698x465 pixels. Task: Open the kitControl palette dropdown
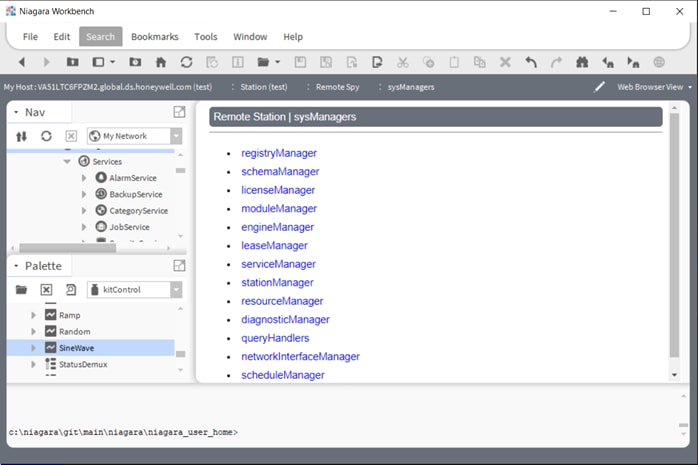(177, 290)
